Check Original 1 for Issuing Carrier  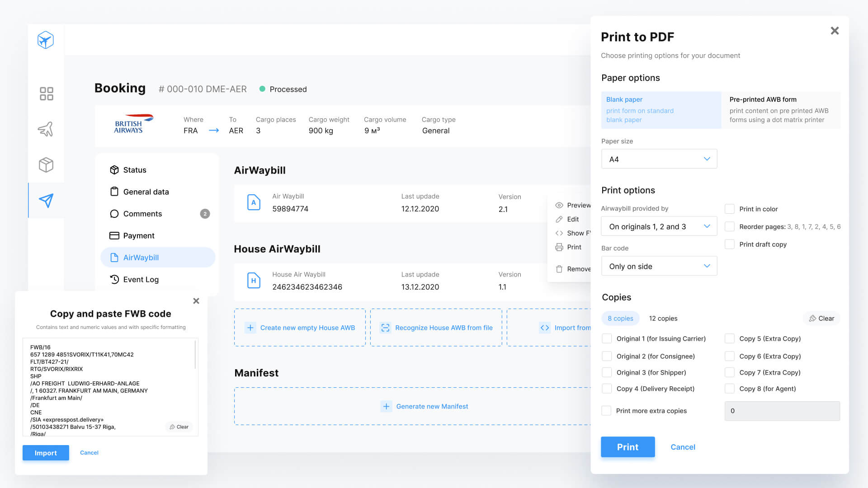(x=607, y=338)
